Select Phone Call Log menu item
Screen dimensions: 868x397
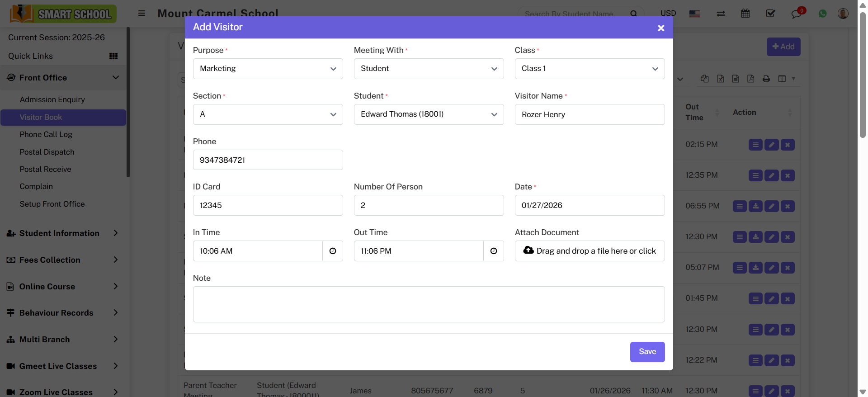(46, 134)
